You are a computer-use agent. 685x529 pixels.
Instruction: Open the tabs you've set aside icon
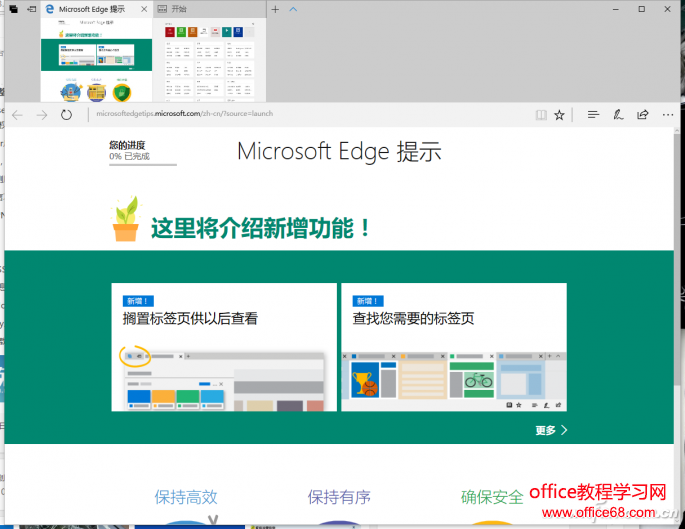point(14,9)
